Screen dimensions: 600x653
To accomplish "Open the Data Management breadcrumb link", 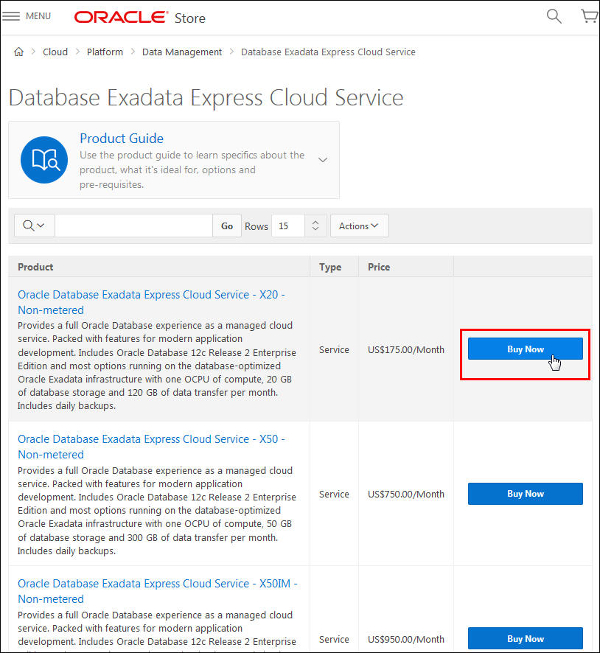I will [x=182, y=52].
